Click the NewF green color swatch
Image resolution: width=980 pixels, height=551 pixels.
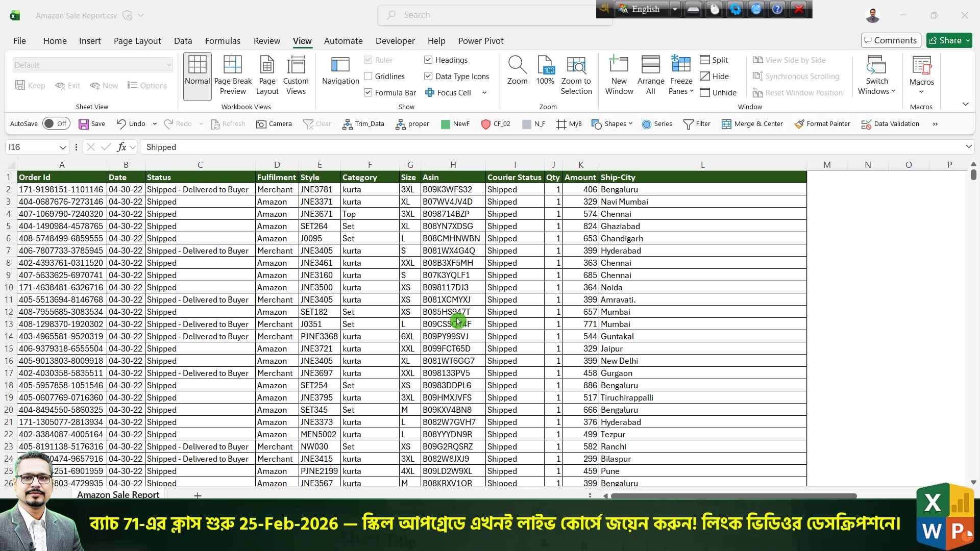(x=445, y=124)
